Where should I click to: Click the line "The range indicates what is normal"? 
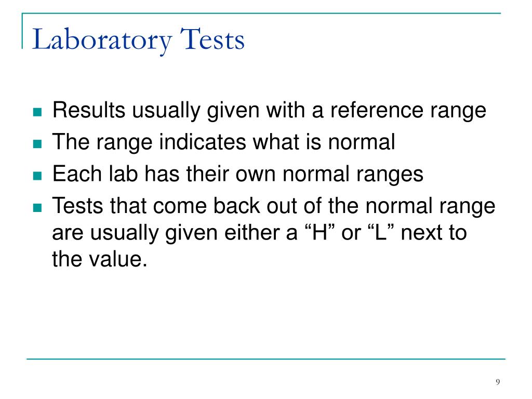pyautogui.click(x=223, y=142)
